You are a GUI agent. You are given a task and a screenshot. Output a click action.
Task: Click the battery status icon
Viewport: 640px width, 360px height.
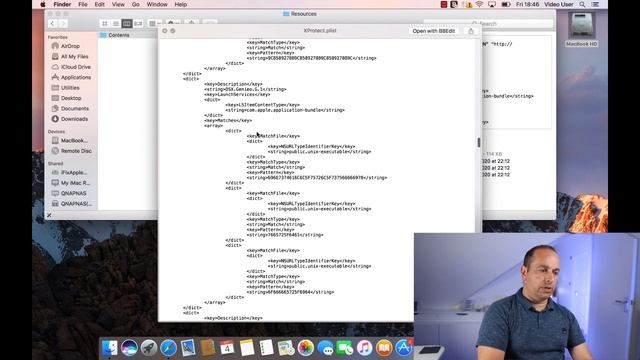(506, 4)
